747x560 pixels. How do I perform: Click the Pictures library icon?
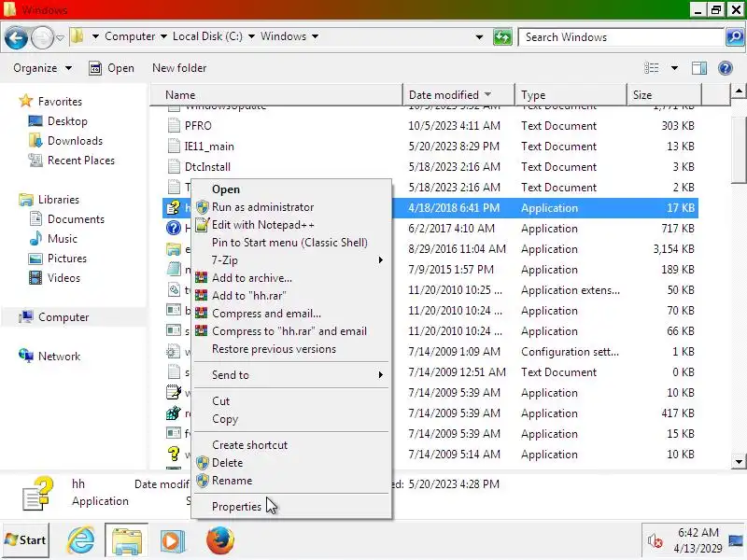tap(35, 259)
